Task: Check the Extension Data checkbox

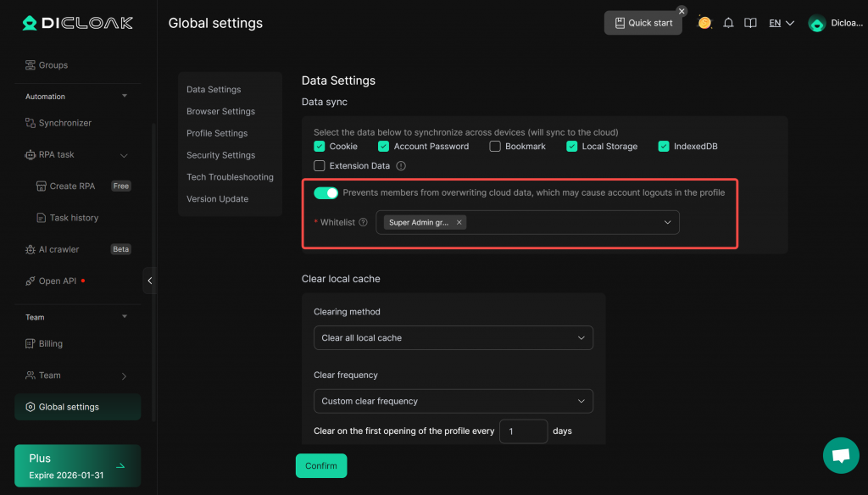Action: (320, 166)
